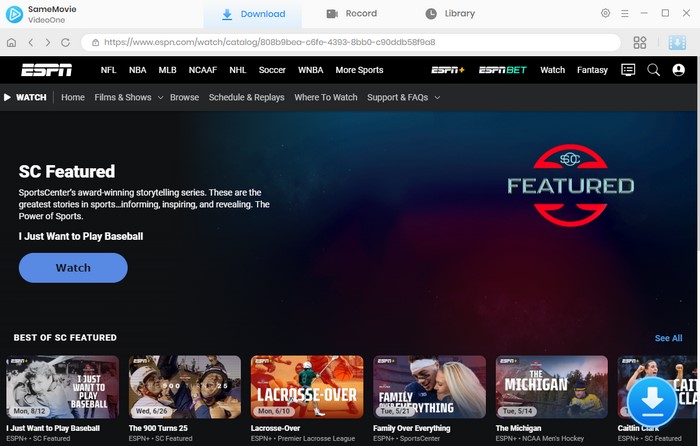Expand the More Sports menu
The image size is (700, 446).
coord(359,70)
